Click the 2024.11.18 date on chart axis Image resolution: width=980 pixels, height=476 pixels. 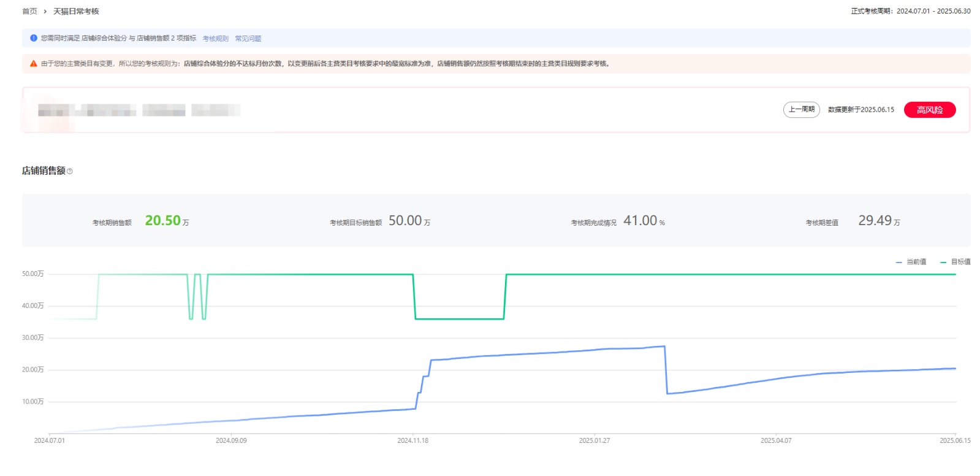pos(412,440)
